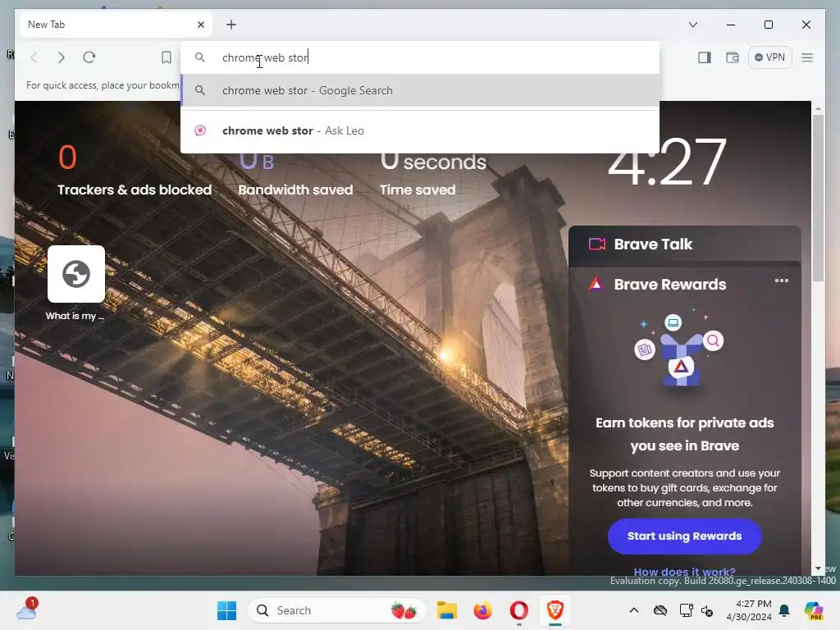The height and width of the screenshot is (630, 840).
Task: Open Copilot preview icon in taskbar
Action: pos(813,610)
